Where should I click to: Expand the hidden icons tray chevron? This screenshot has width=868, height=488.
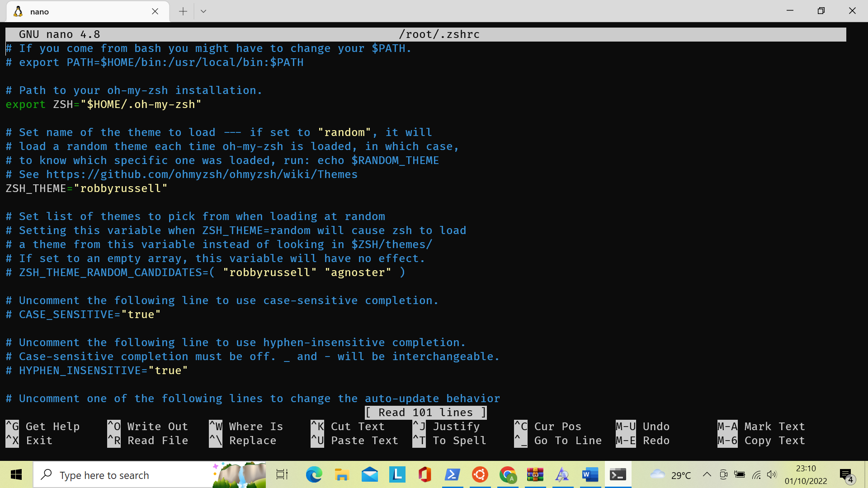point(707,475)
